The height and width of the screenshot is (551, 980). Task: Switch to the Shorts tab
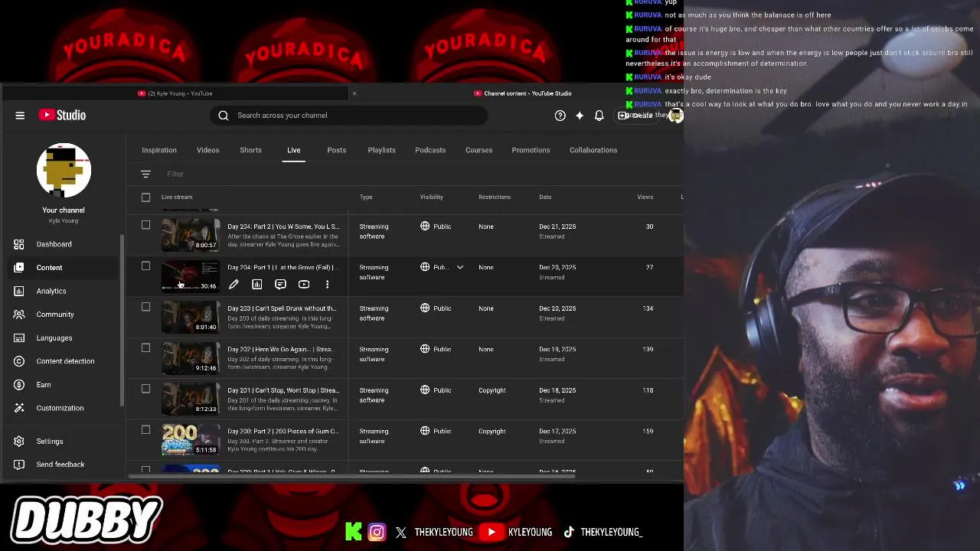250,150
